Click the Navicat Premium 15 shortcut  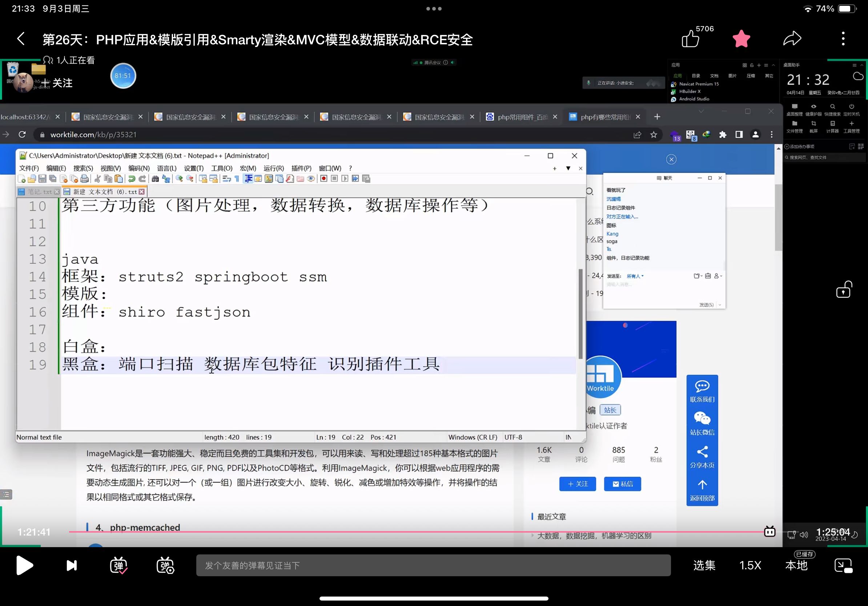click(x=695, y=84)
